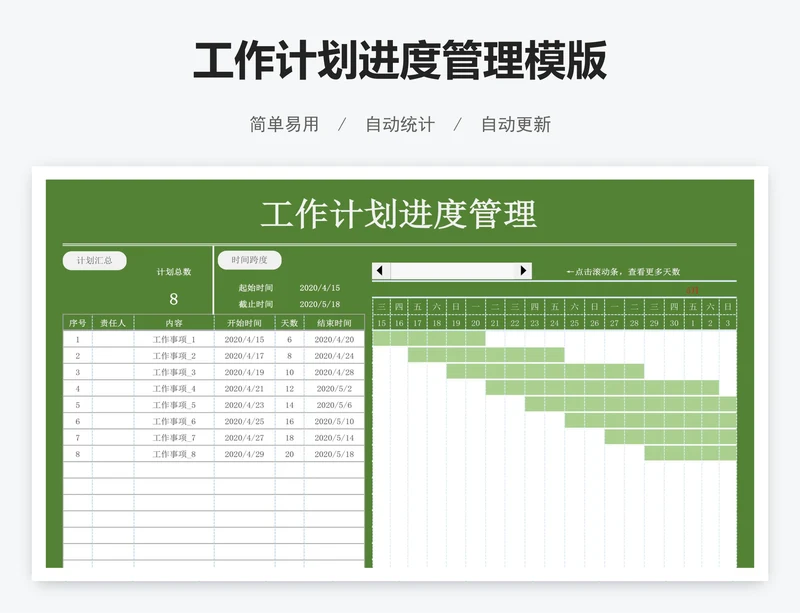
Task: Click the 序号 column header
Action: click(78, 323)
